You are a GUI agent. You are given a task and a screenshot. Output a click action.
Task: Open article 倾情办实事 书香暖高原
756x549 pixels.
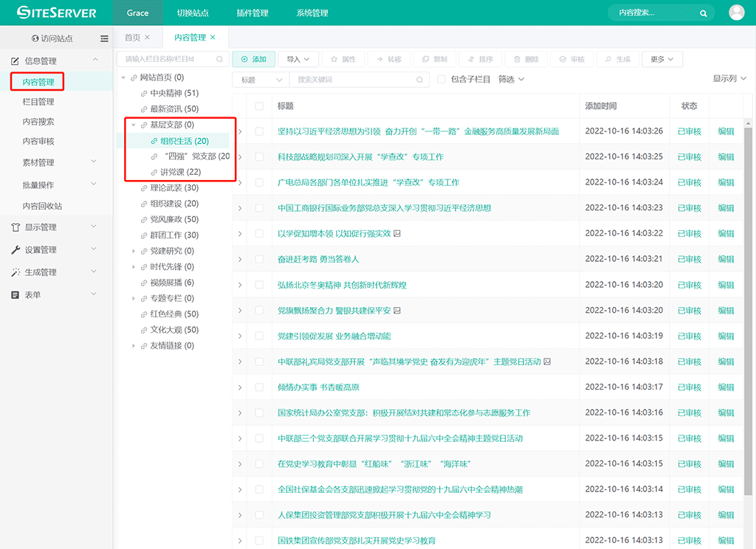318,387
